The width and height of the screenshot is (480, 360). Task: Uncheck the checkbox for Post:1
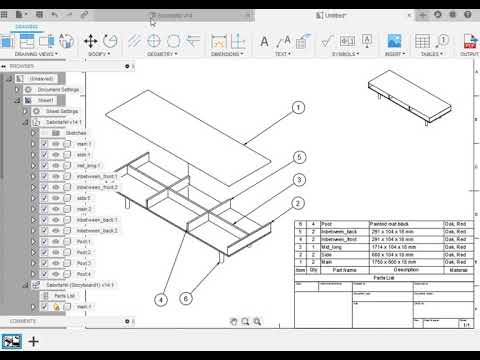coord(44,242)
